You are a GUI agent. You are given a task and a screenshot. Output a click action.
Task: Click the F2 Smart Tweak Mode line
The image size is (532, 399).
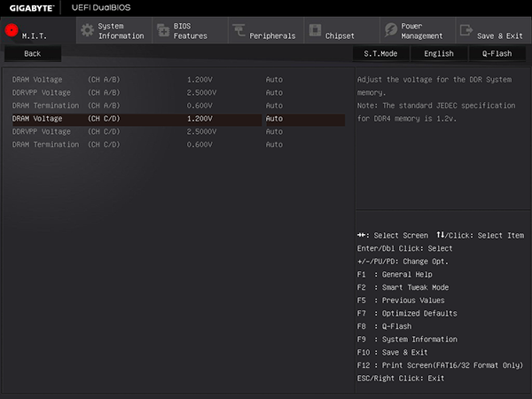(x=403, y=287)
